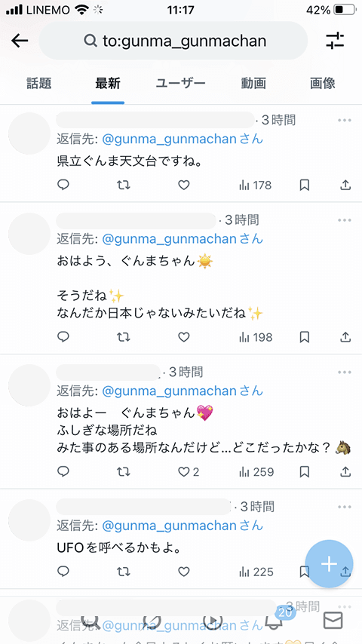Open more options on 県立ぐんま天文台 tweet

coord(345,121)
